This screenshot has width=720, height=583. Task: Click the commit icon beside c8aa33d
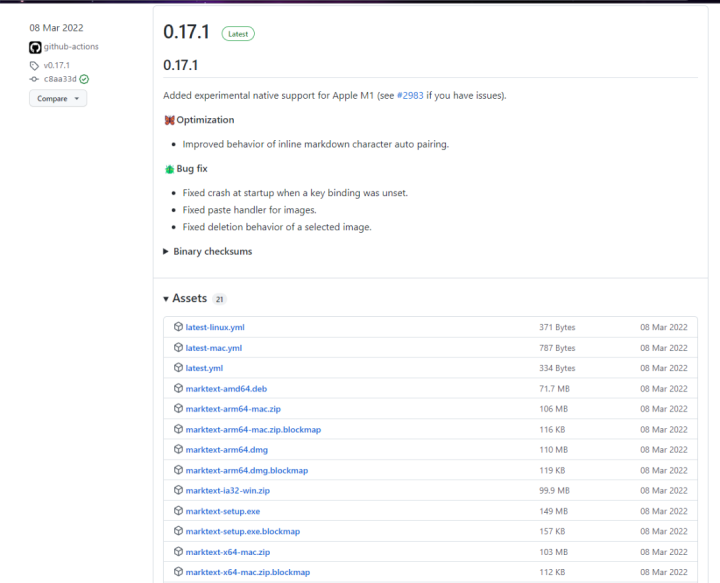(34, 79)
